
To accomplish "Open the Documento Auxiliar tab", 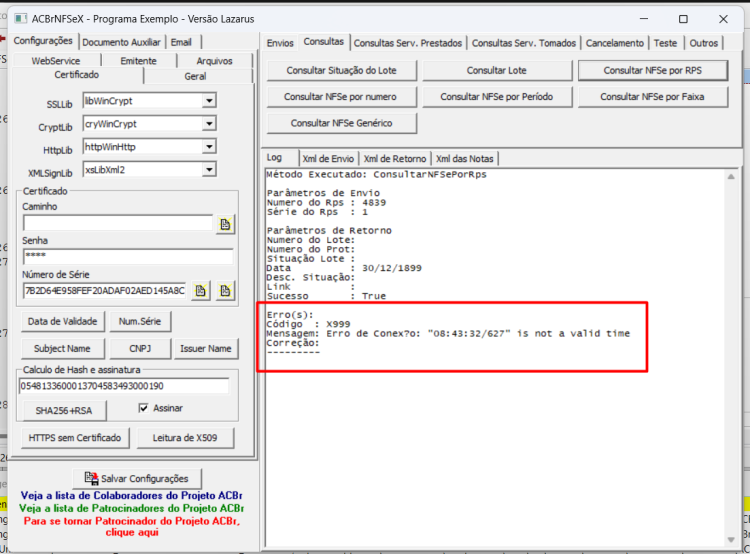I will pyautogui.click(x=121, y=42).
